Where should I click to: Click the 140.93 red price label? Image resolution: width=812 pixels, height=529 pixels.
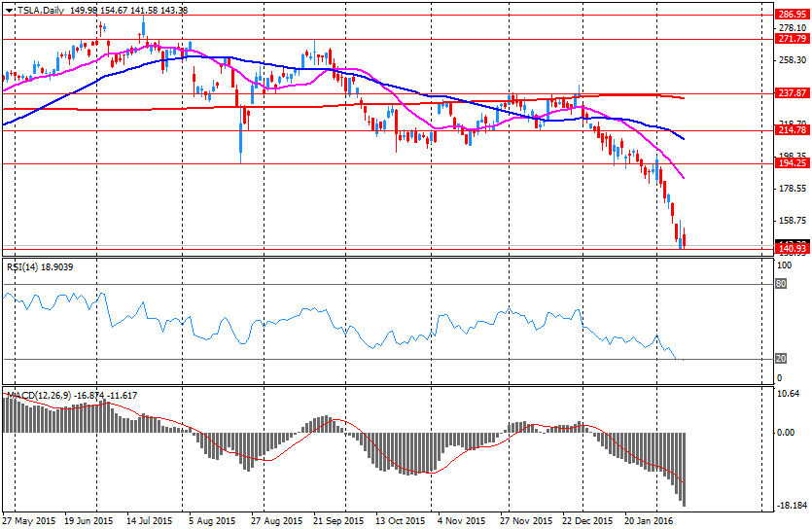793,250
